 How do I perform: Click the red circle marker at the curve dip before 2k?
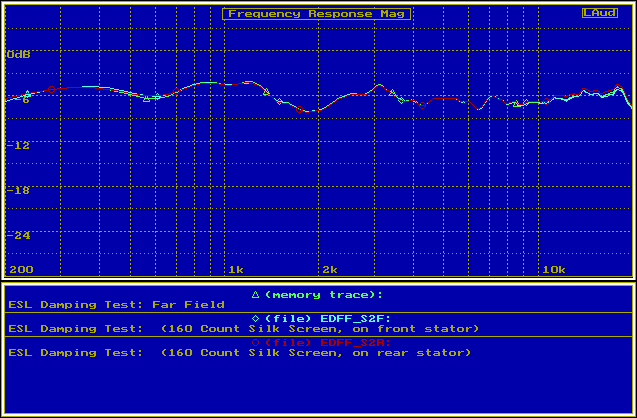300,109
